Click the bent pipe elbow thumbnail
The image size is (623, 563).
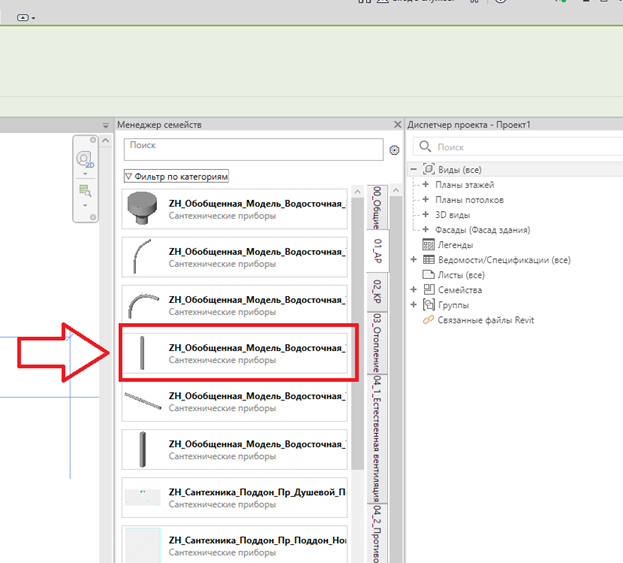click(142, 256)
